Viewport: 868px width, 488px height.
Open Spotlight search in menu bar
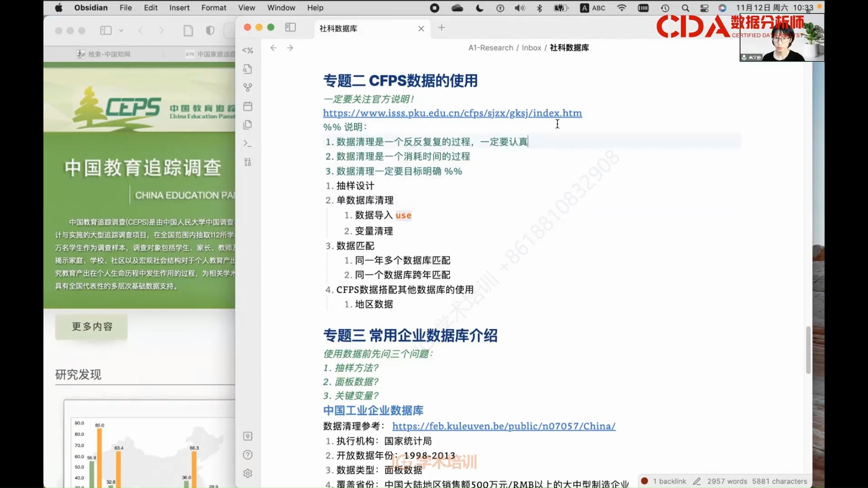pos(685,8)
